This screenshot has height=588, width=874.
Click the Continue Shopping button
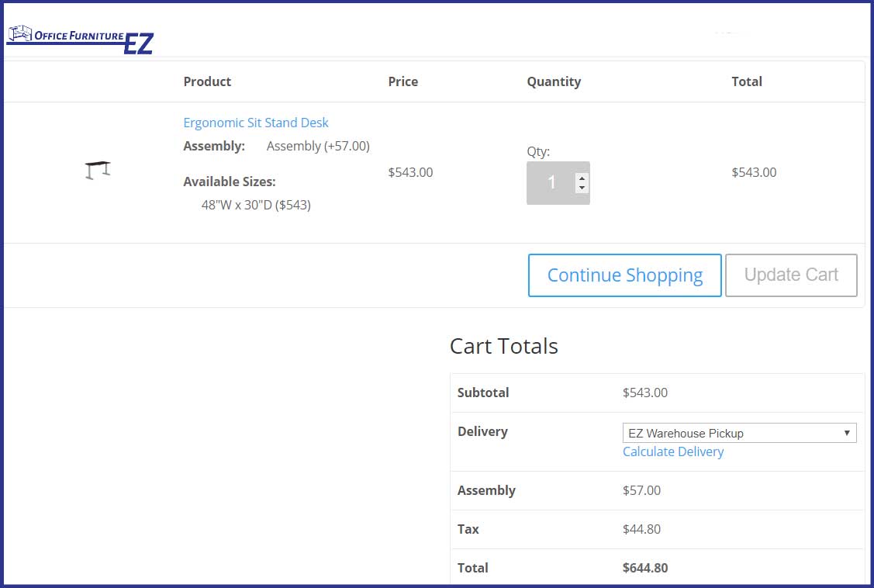coord(625,275)
